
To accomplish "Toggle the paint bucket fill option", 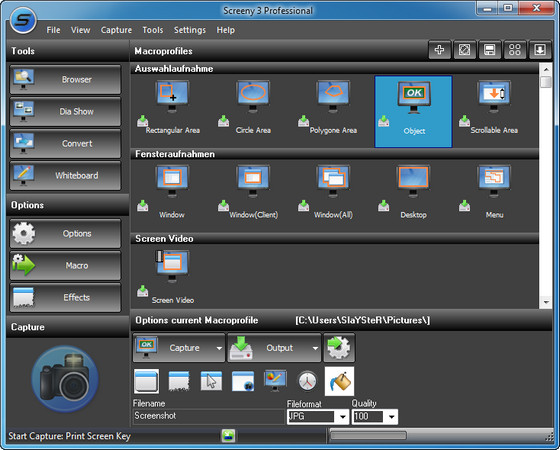I will click(x=339, y=381).
